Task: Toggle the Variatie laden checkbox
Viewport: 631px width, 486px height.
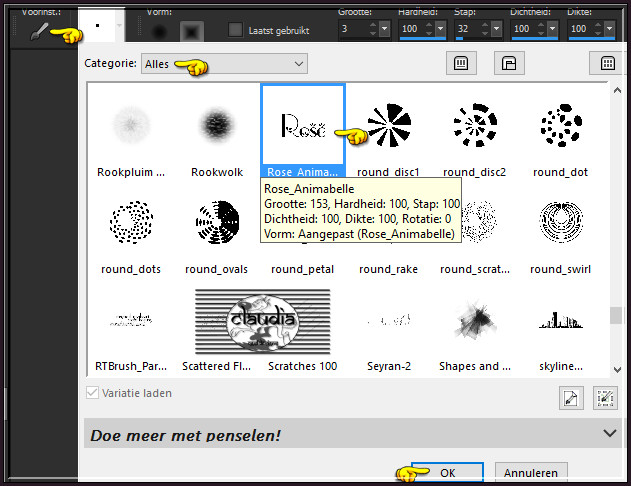Action: (x=92, y=393)
